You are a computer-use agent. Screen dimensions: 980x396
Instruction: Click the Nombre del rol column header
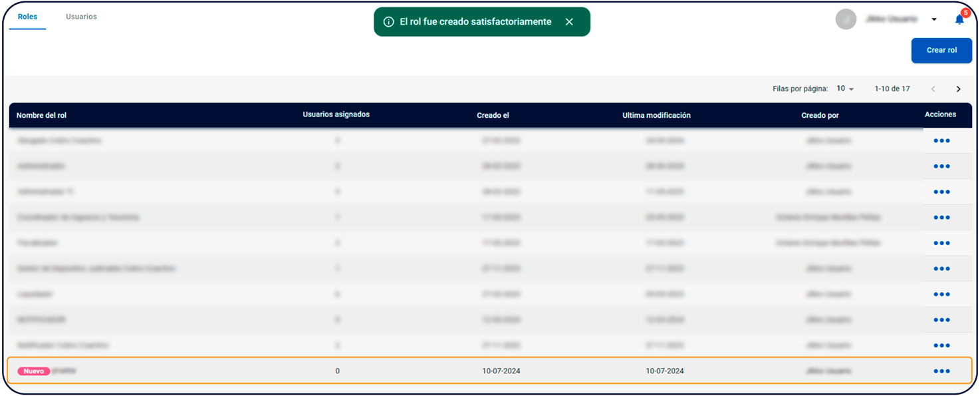(41, 115)
